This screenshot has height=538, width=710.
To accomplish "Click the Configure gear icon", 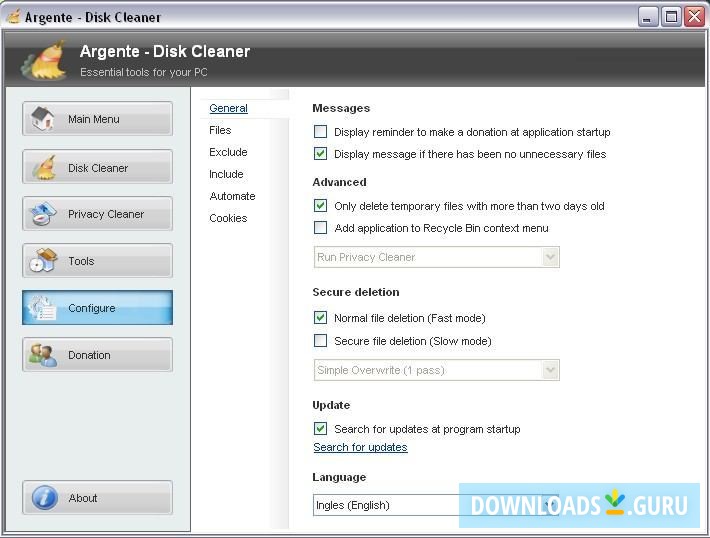I will click(42, 308).
